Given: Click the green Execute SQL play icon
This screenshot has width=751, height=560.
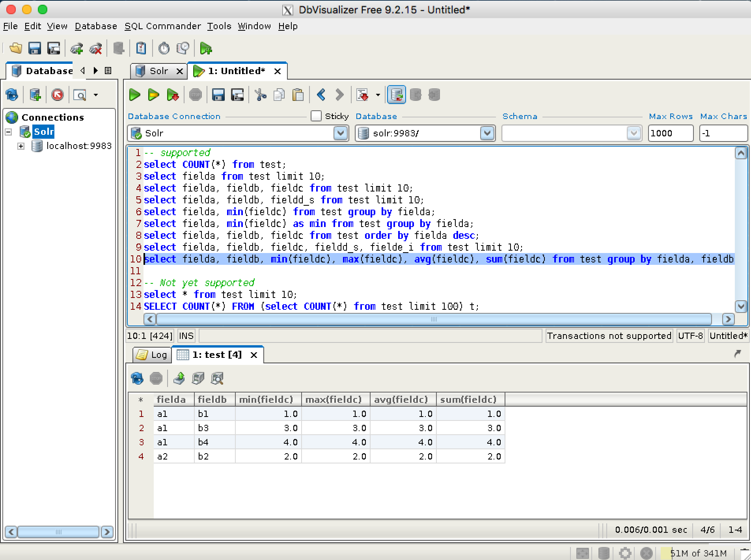Looking at the screenshot, I should pos(135,95).
